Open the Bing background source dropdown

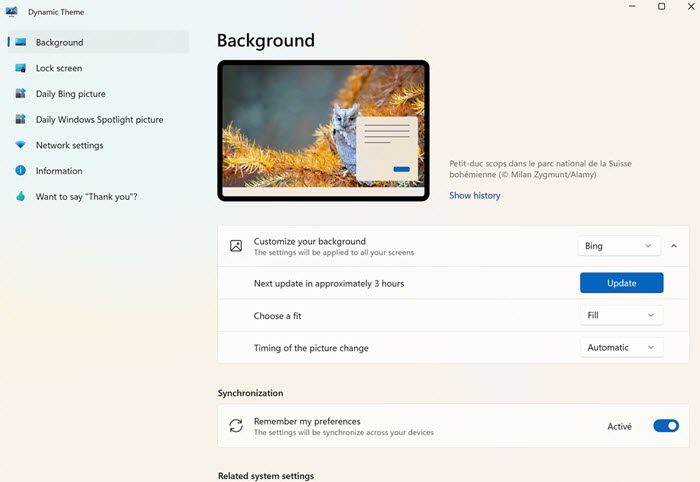[619, 246]
